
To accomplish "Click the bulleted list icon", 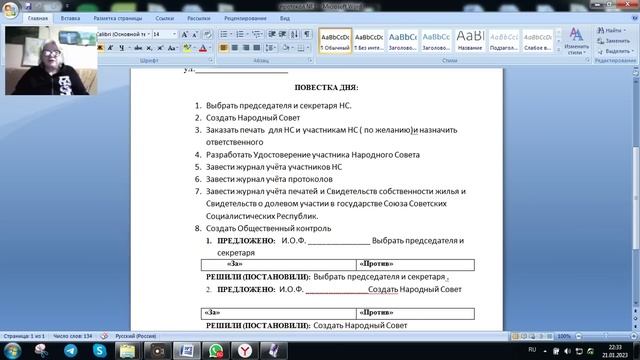I will 224,34.
